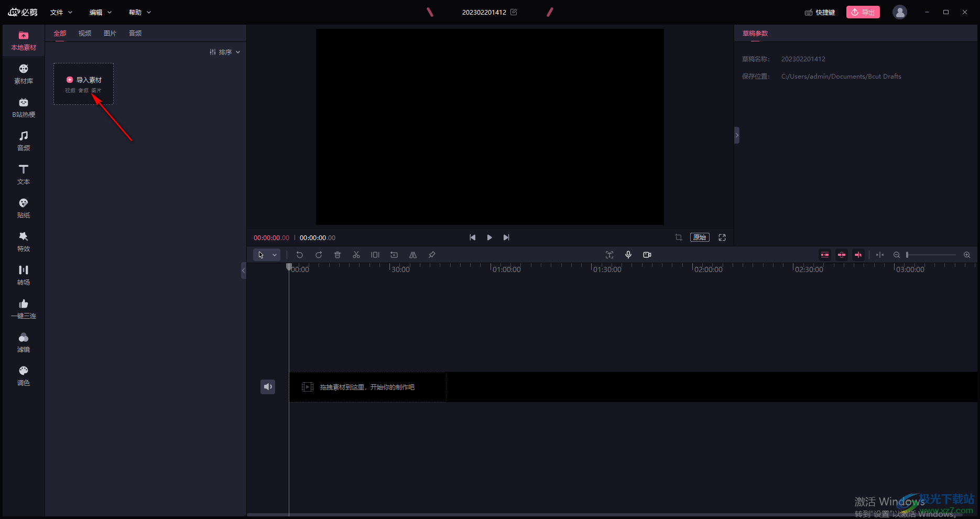Click the 01:00:00 timeline ruler mark

click(506, 269)
